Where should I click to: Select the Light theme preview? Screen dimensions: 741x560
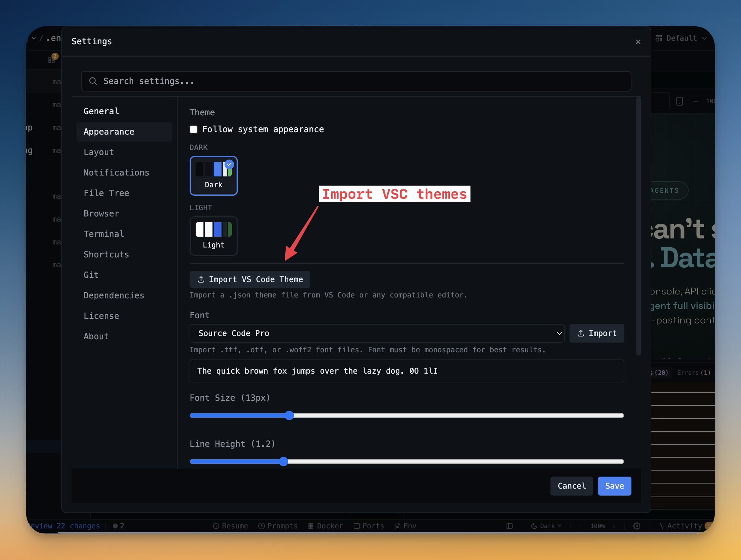click(x=213, y=236)
